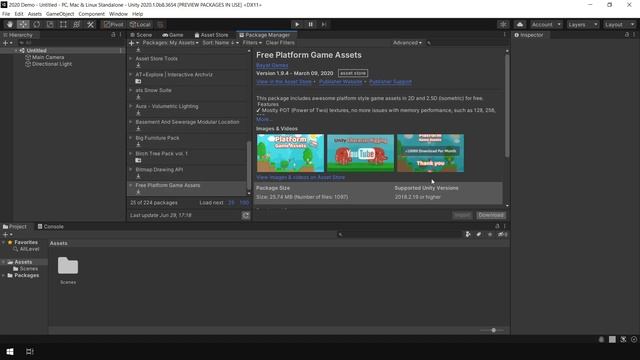Open the custom editor tools icon
The width and height of the screenshot is (640, 360).
(91, 24)
